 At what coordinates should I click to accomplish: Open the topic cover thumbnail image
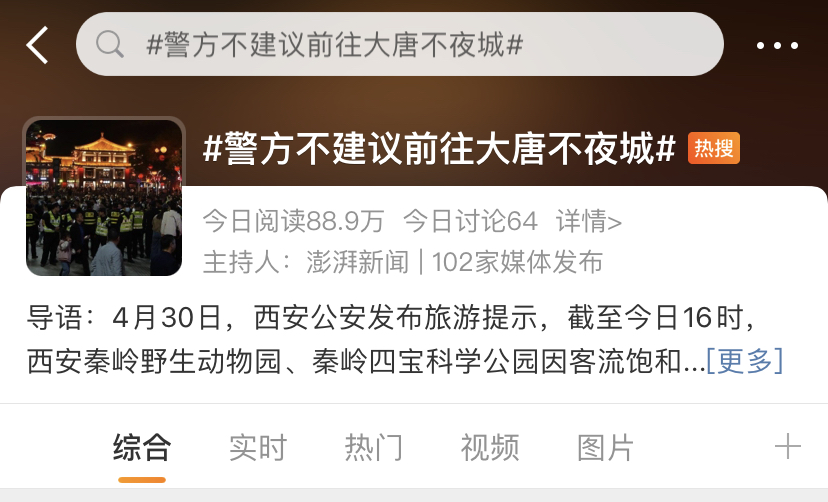pos(104,197)
